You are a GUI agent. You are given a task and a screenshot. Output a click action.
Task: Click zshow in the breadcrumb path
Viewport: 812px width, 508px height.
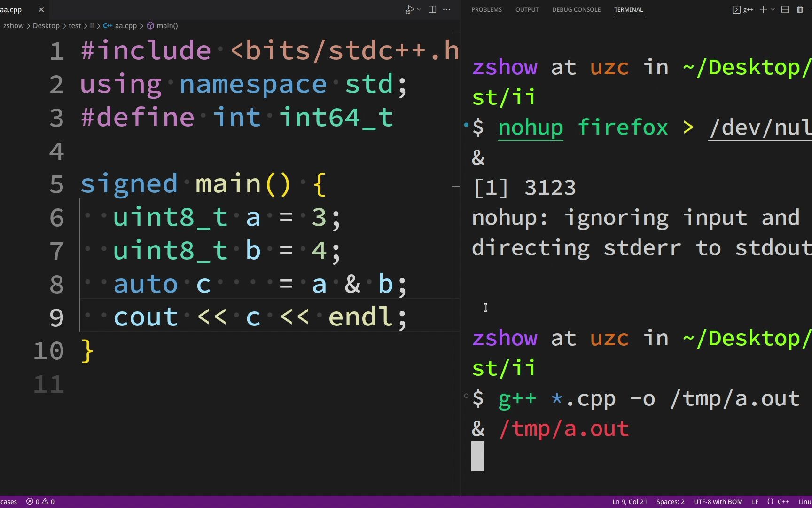13,26
